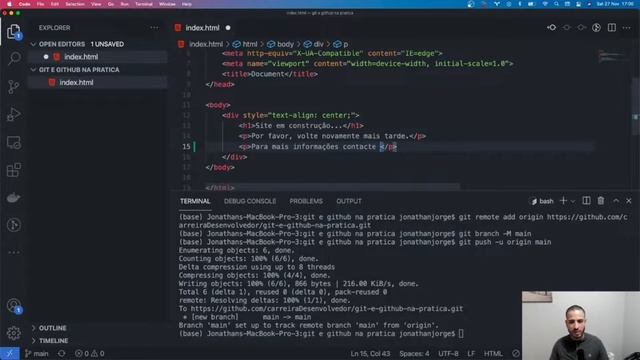
Task: Click the main branch in status bar
Action: click(37, 353)
